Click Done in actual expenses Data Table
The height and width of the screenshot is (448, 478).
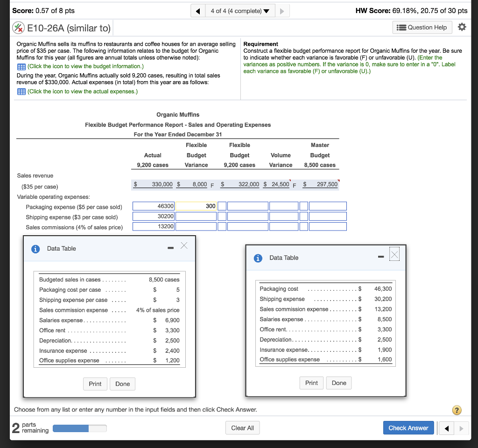pos(339,383)
